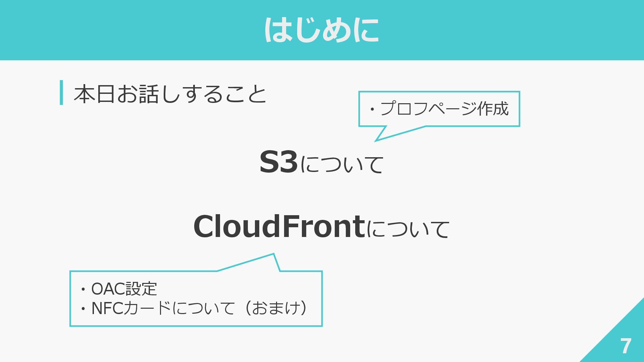Select the heading 本日お話しすること

click(170, 94)
